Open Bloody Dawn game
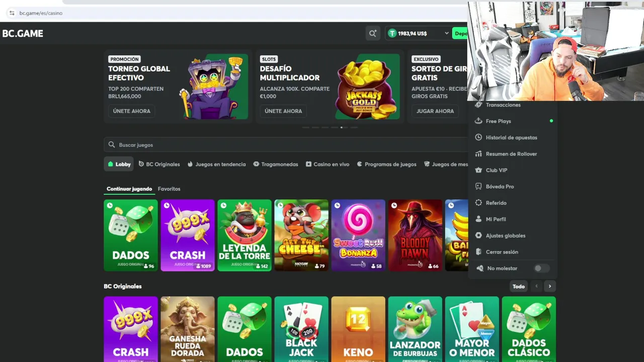Viewport: 644px width, 362px height. pos(415,235)
